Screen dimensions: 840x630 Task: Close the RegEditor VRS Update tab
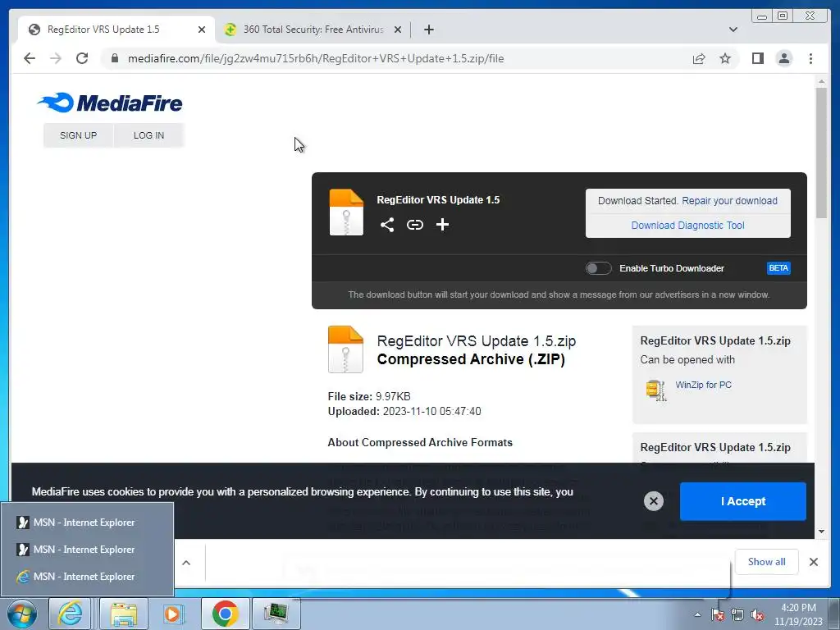pos(202,30)
